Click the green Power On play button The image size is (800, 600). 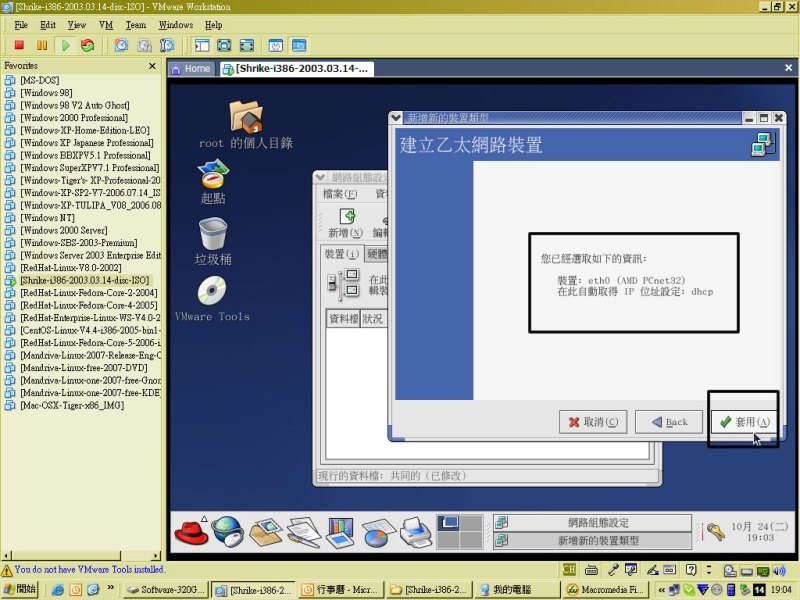65,45
